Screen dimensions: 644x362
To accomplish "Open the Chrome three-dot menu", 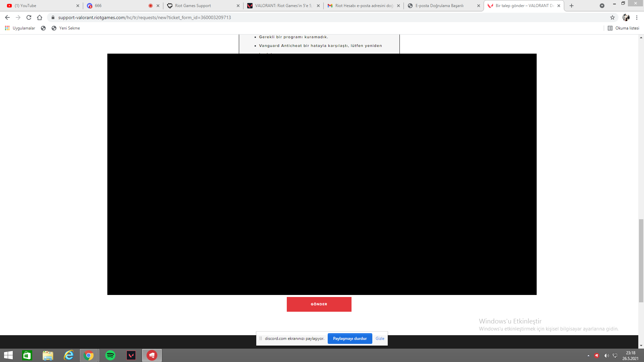I will pos(637,17).
